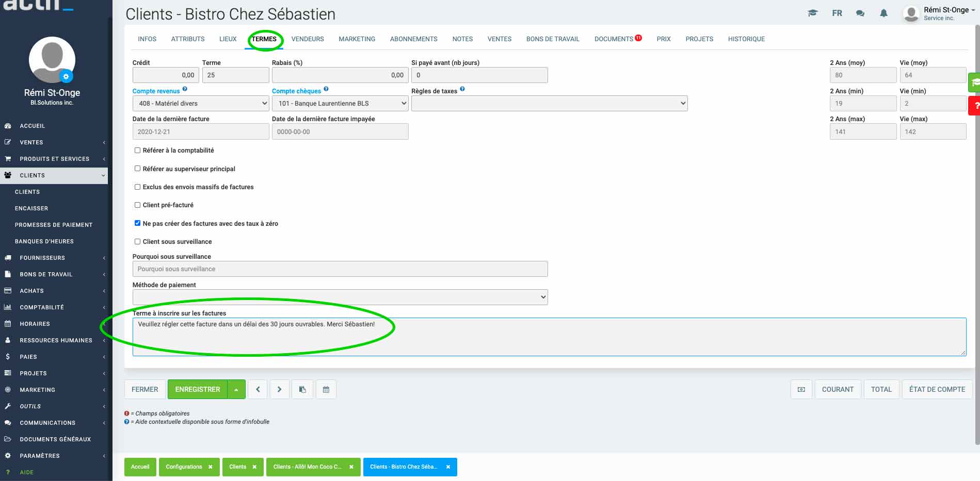Go to the previous client record arrow
The image size is (980, 481).
(x=258, y=389)
